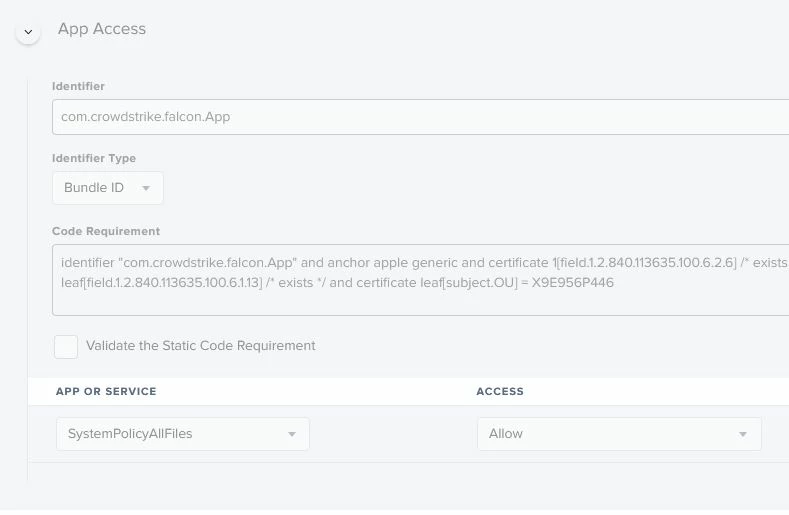Screen dimensions: 789x515
Task: Enable the Validate Static Code Requirement checkbox
Action: [x=66, y=347]
